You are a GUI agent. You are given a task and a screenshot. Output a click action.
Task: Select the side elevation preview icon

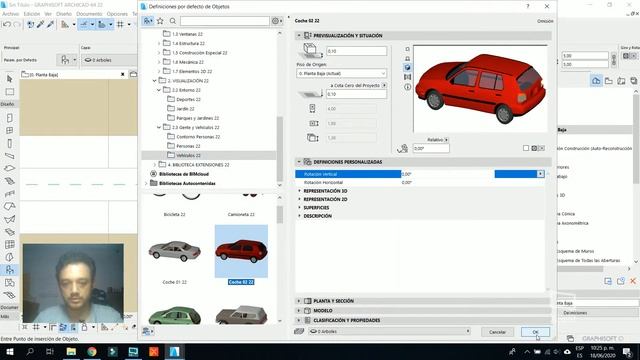(407, 58)
